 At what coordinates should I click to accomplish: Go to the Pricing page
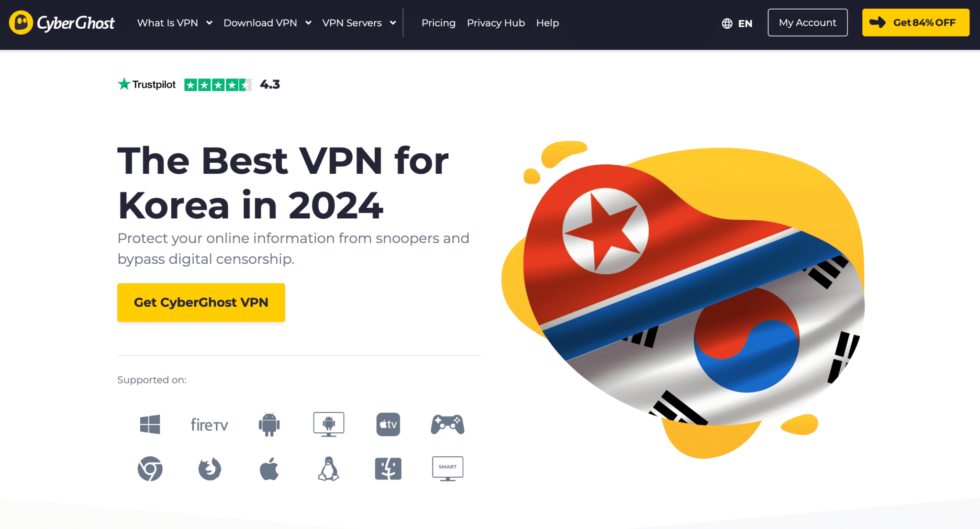pos(438,23)
